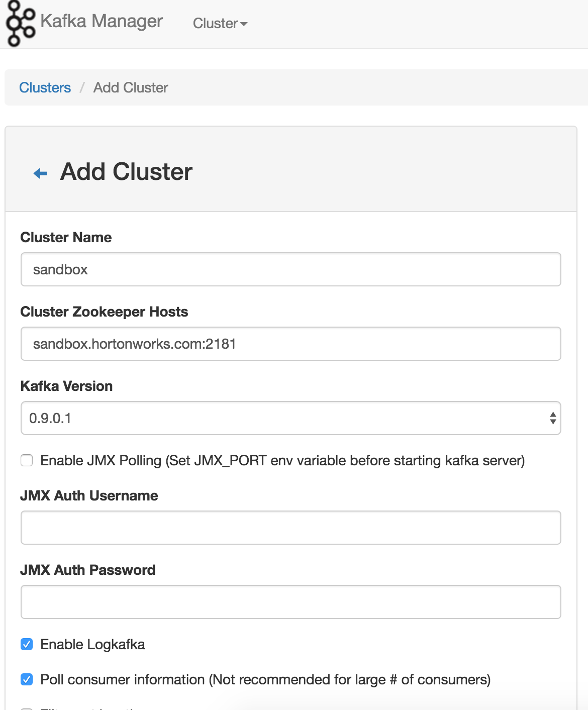
Task: Click the JMX Auth Username field
Action: coord(290,528)
